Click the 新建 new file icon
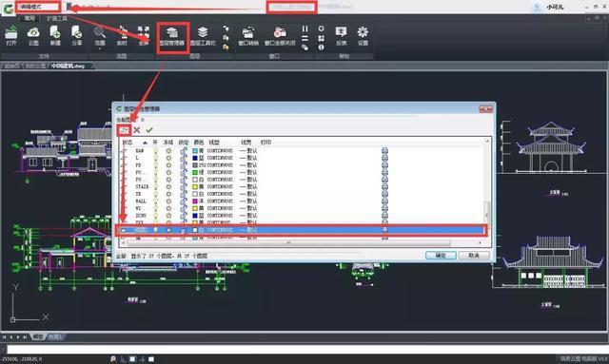 pyautogui.click(x=55, y=36)
